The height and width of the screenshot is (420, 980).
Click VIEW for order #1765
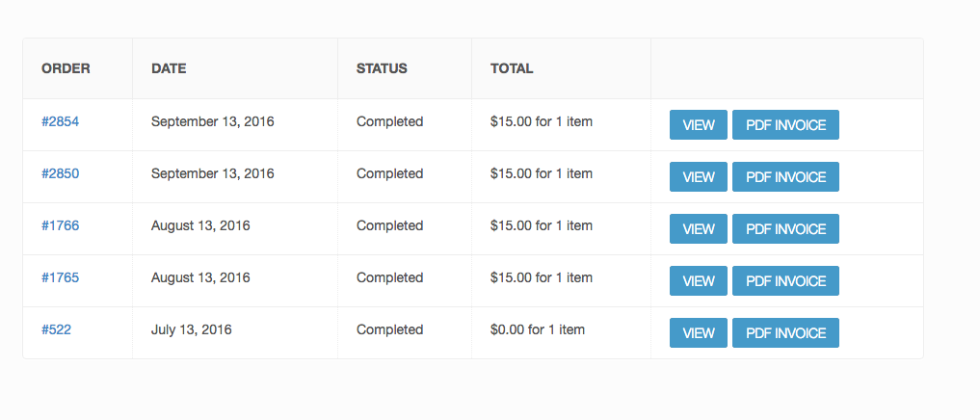tap(698, 280)
